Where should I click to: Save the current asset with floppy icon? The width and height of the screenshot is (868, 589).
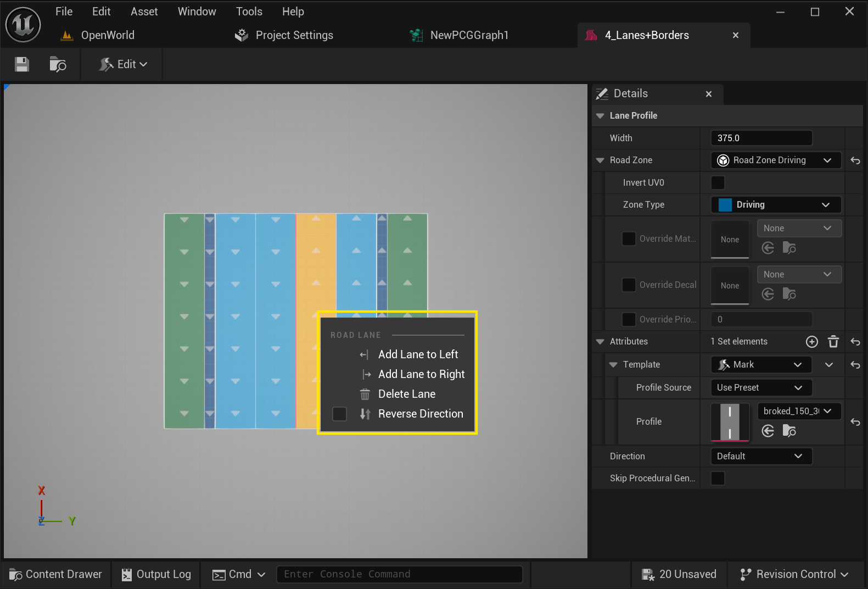(x=22, y=64)
